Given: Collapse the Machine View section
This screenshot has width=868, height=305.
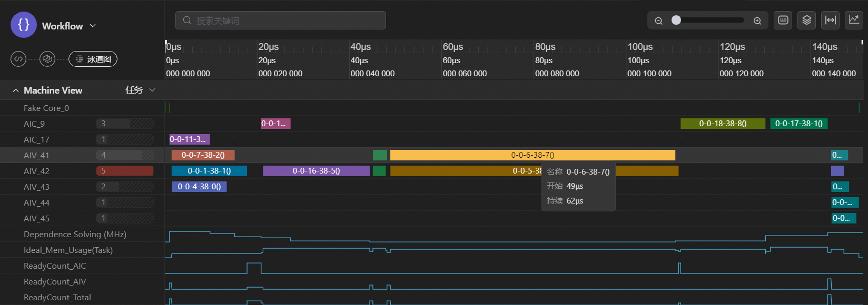Looking at the screenshot, I should coord(16,90).
